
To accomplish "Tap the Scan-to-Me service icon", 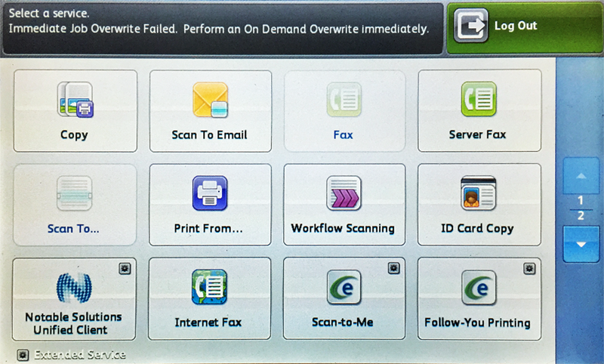I will 344,288.
